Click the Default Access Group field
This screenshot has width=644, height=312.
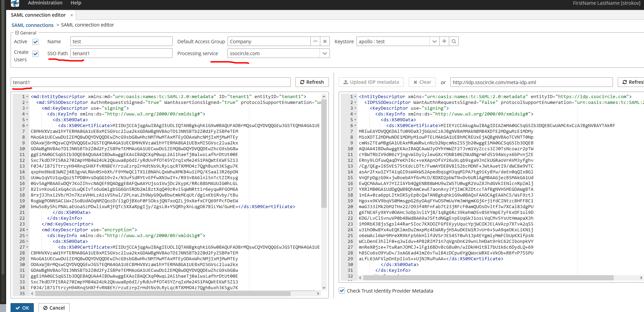[269, 42]
